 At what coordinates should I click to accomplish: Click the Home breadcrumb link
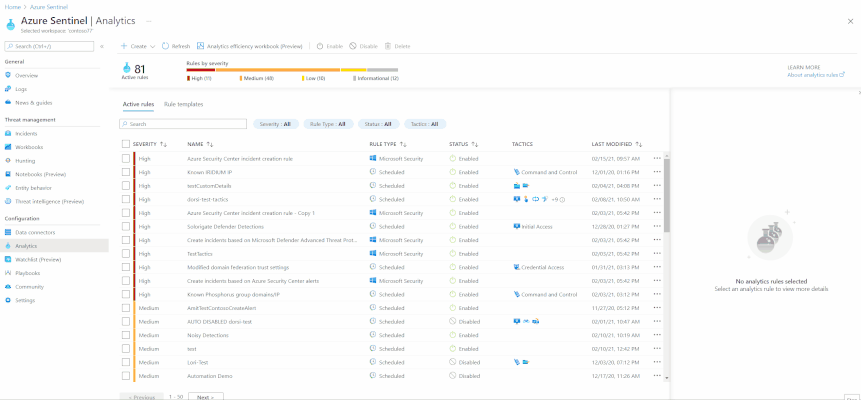[12, 7]
